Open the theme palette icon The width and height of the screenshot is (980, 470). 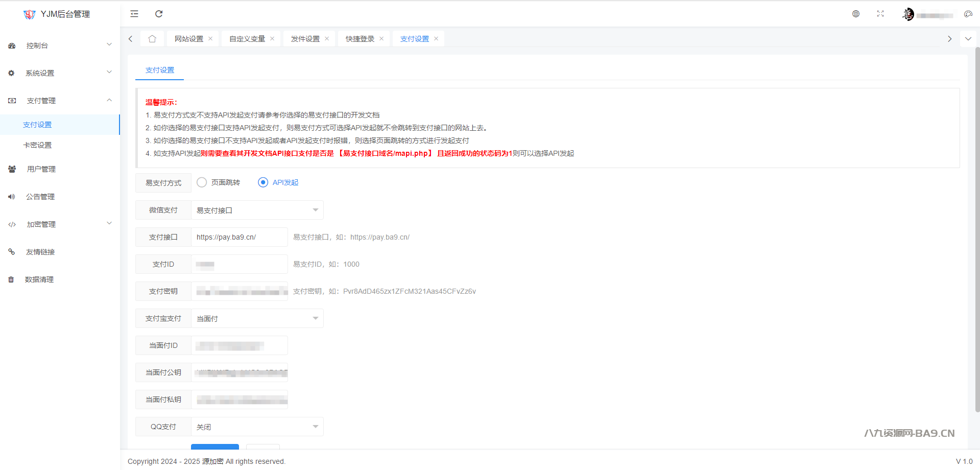(968, 14)
